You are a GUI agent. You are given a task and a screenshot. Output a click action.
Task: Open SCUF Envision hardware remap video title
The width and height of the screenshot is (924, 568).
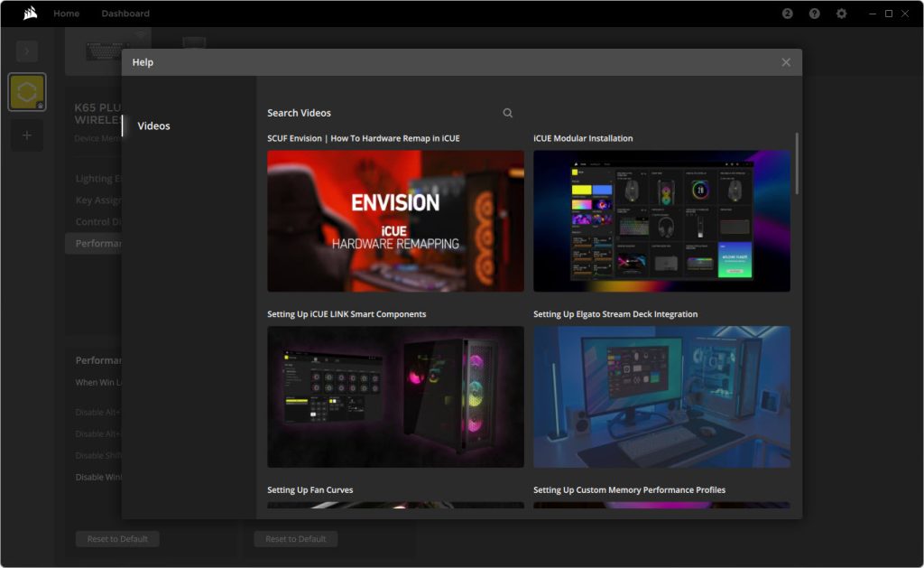click(363, 138)
